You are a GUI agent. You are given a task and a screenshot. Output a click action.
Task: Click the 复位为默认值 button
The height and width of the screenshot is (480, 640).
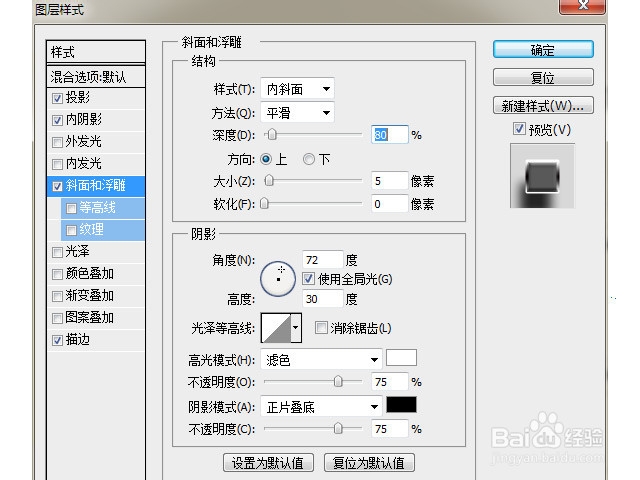369,462
